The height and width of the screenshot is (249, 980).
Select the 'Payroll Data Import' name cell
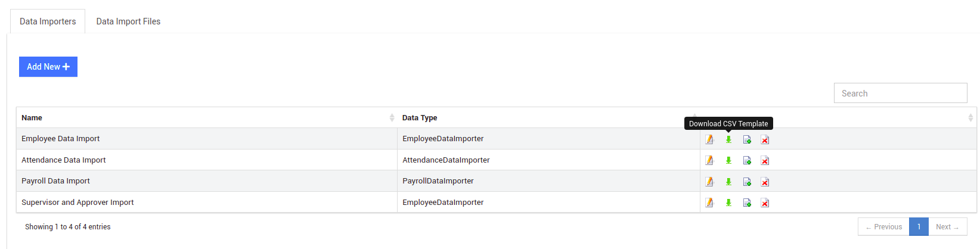pos(207,181)
